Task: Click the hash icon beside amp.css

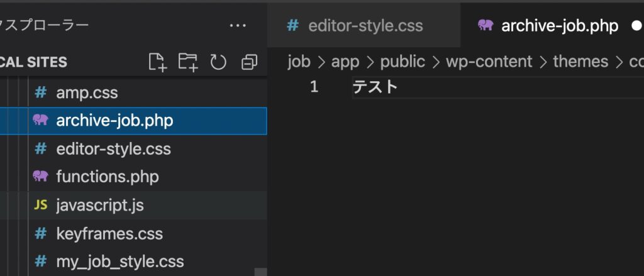Action: pos(41,93)
